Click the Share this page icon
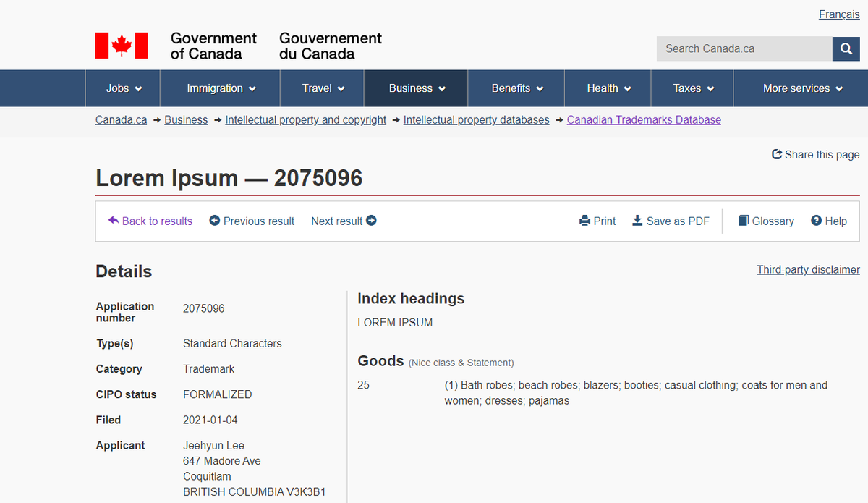Image resolution: width=868 pixels, height=503 pixels. pos(777,154)
